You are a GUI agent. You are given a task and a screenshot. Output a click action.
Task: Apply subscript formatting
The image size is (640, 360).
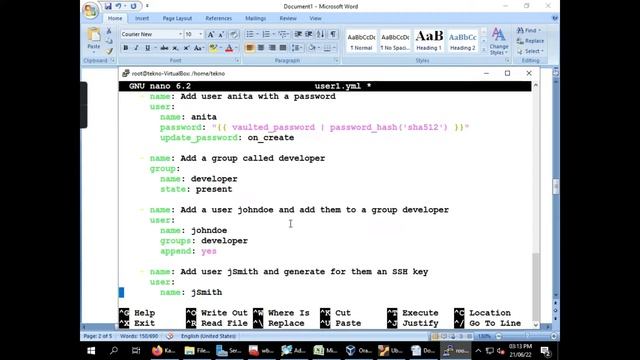[x=175, y=48]
